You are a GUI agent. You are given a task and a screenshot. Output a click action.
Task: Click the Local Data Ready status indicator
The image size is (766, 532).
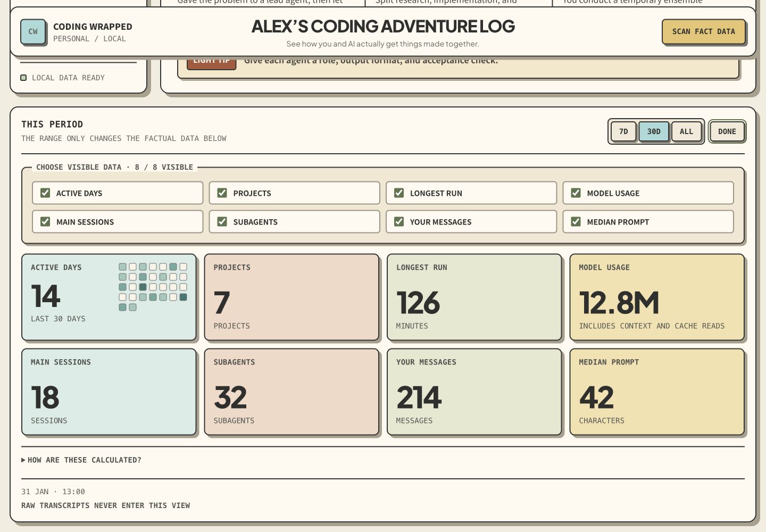(x=62, y=78)
